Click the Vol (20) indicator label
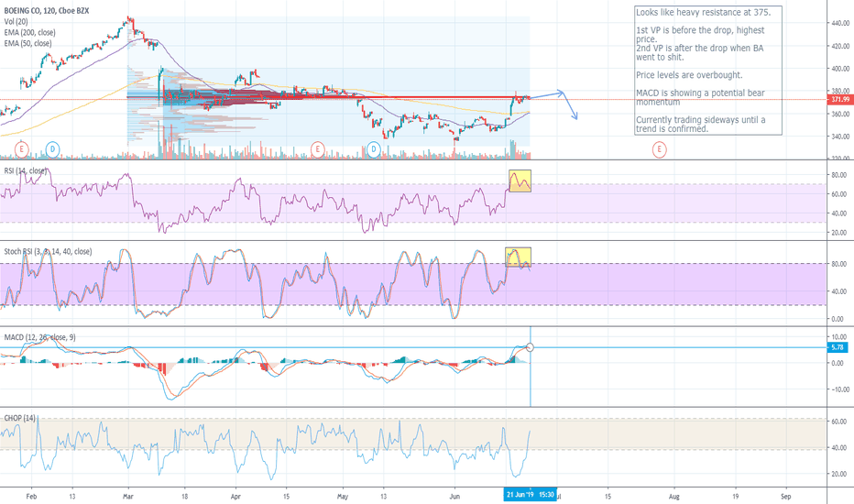The height and width of the screenshot is (504, 854). click(x=16, y=21)
